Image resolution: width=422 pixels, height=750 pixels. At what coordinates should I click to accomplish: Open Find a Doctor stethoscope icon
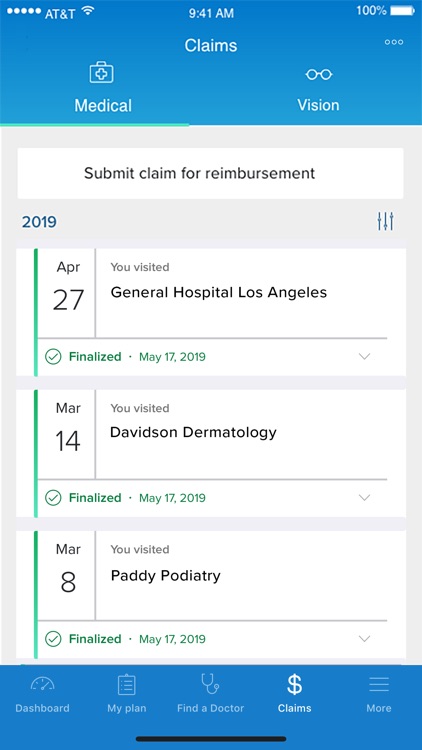[x=210, y=684]
